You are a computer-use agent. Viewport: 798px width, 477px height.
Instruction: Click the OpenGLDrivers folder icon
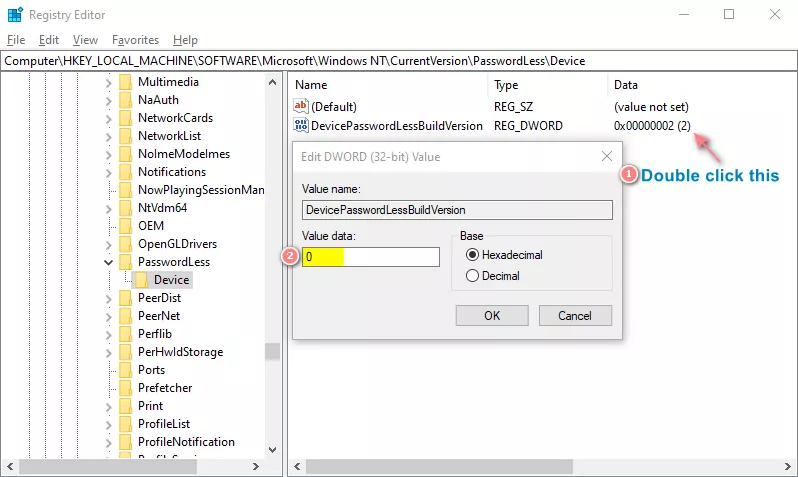(125, 244)
